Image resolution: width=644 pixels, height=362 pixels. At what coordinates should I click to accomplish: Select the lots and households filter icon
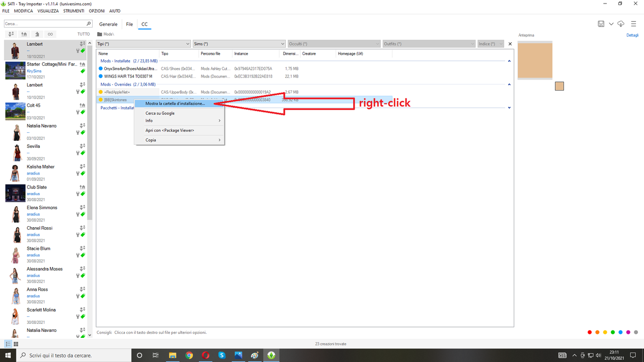[24, 34]
